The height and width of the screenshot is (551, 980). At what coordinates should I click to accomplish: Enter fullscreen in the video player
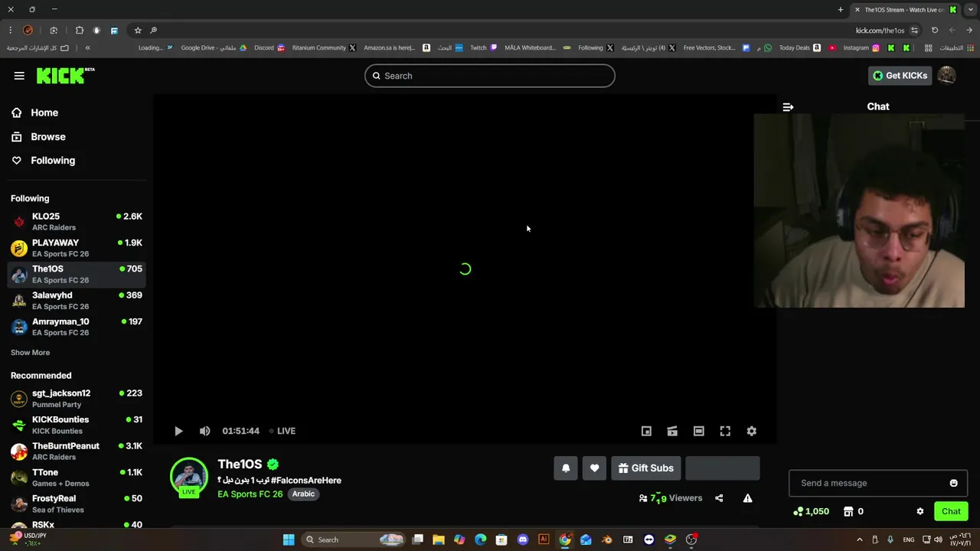pos(725,431)
